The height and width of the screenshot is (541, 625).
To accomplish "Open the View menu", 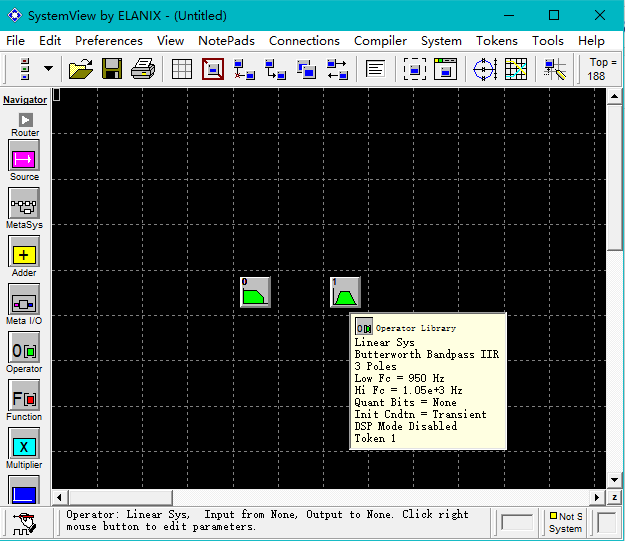I will (x=170, y=41).
